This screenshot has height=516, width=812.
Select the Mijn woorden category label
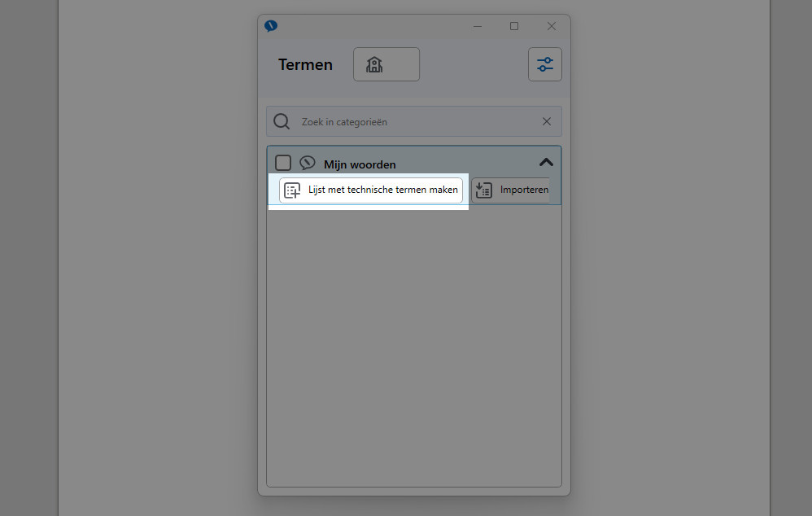[x=360, y=164]
